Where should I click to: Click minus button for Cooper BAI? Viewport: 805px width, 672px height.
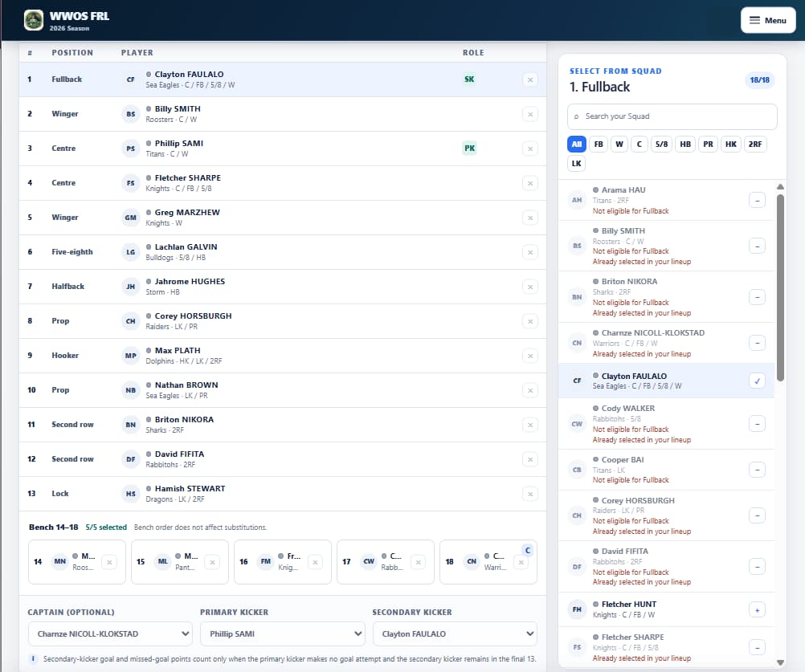point(758,470)
